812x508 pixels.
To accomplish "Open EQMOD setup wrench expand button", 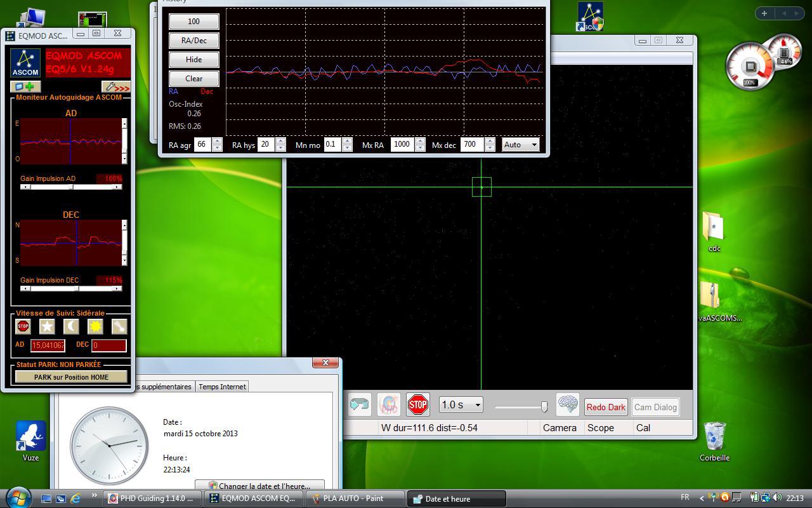I will coord(116,87).
